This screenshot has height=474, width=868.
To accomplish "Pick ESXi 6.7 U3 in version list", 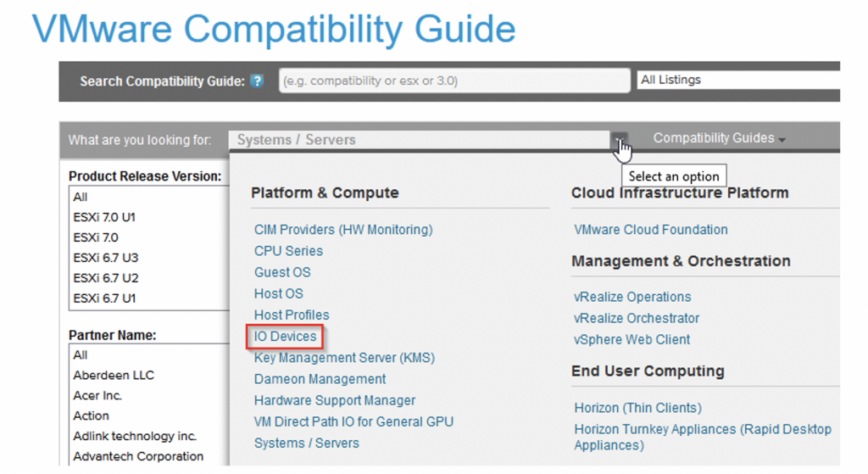I will [x=106, y=258].
